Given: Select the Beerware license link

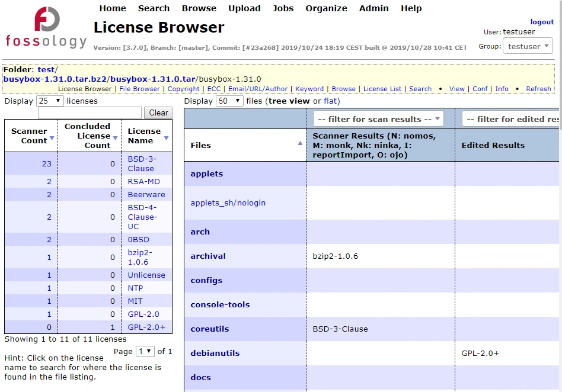Looking at the screenshot, I should [x=146, y=194].
